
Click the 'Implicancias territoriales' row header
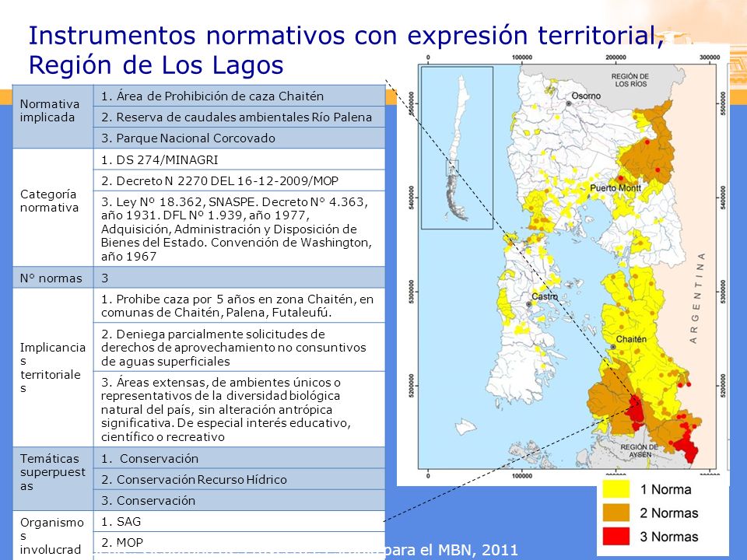pos(53,367)
